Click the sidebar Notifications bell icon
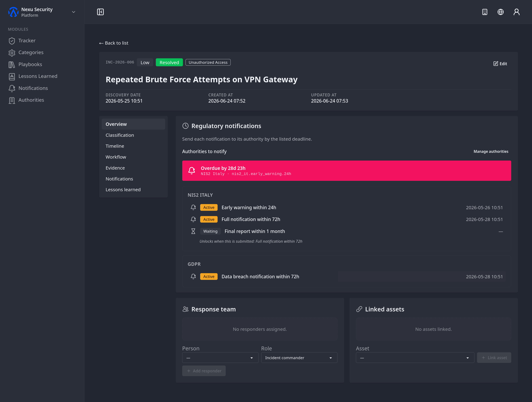Screen dimensions: 532x402 (12, 88)
